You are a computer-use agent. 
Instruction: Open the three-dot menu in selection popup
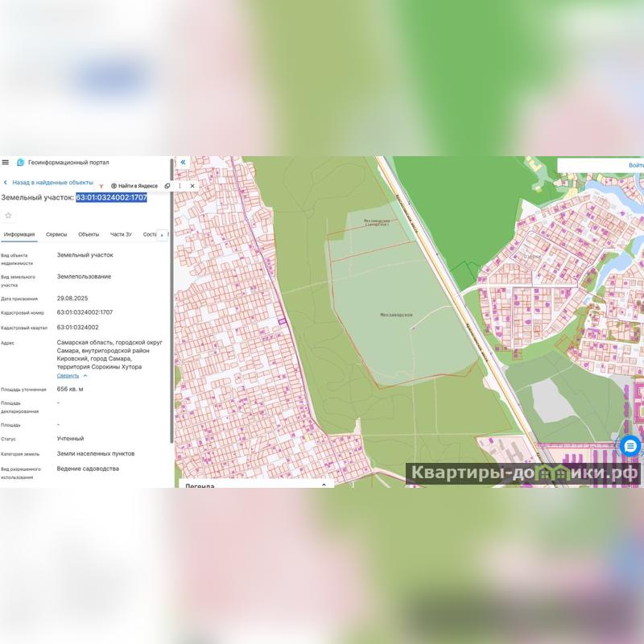[x=180, y=186]
